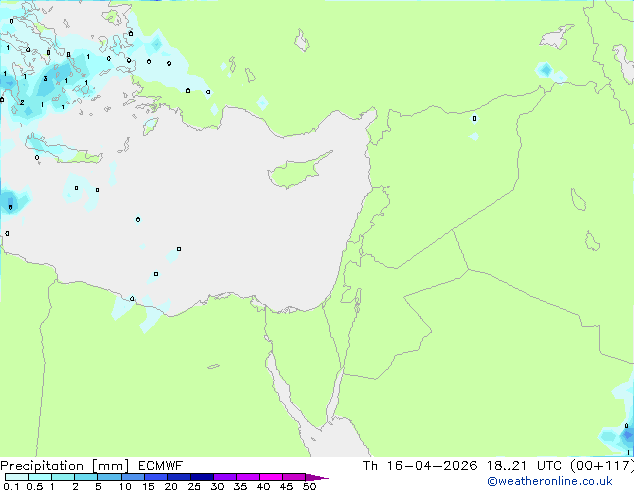
Task: Click the 2–5 mm legend color swatch
Action: 86,477
